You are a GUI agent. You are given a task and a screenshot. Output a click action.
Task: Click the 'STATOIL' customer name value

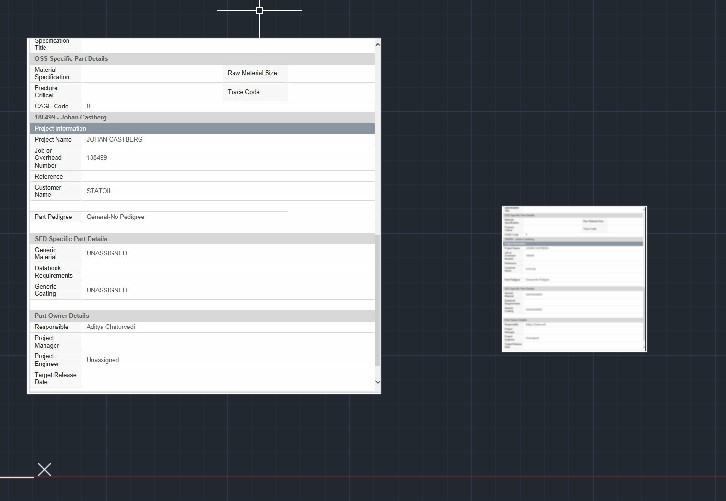pyautogui.click(x=98, y=191)
